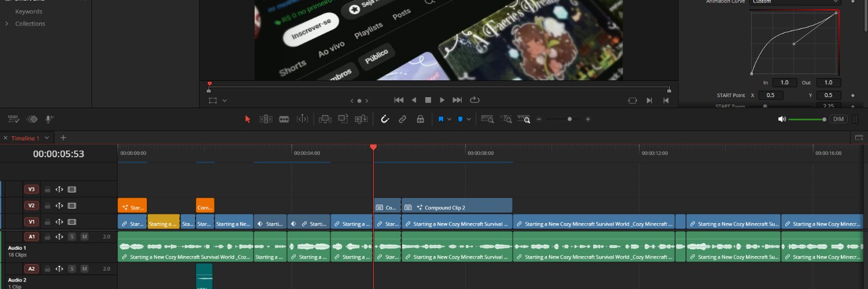The width and height of the screenshot is (868, 289).
Task: Open the voiceover microphone tool
Action: point(50,119)
